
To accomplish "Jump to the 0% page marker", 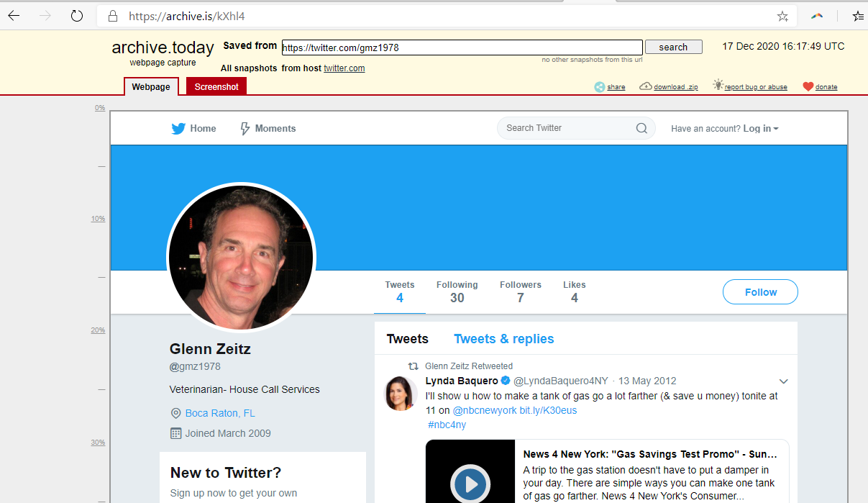I will 100,108.
